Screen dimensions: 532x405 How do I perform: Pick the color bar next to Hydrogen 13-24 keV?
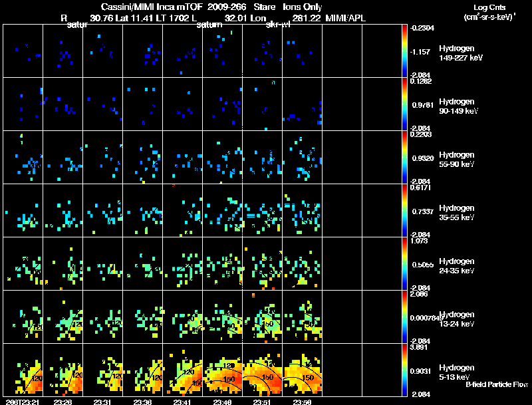click(404, 317)
